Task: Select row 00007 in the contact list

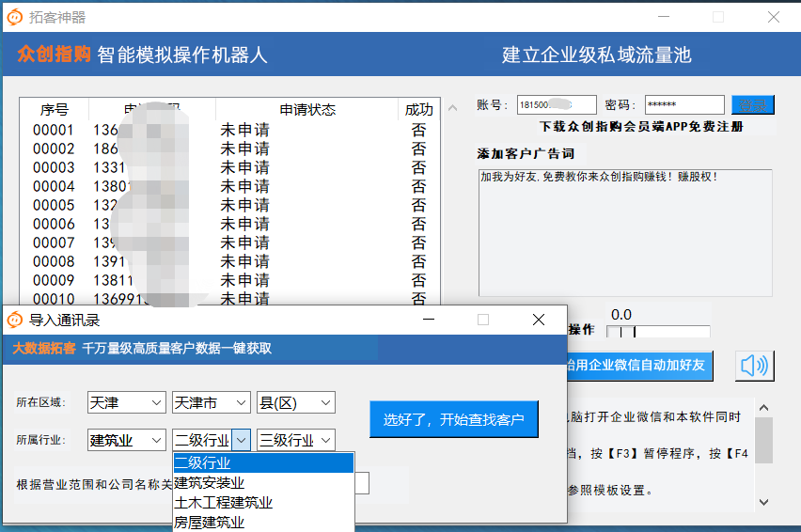Action: click(x=230, y=243)
